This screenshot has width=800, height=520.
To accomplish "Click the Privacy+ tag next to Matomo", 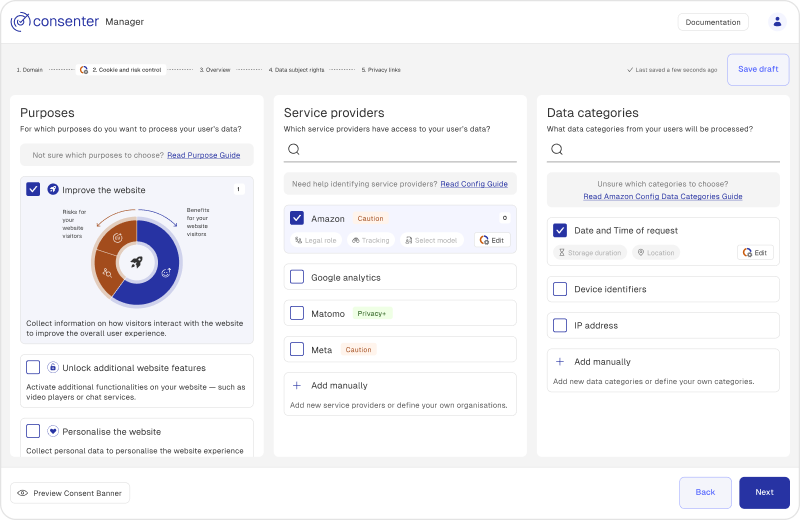I will click(x=372, y=313).
